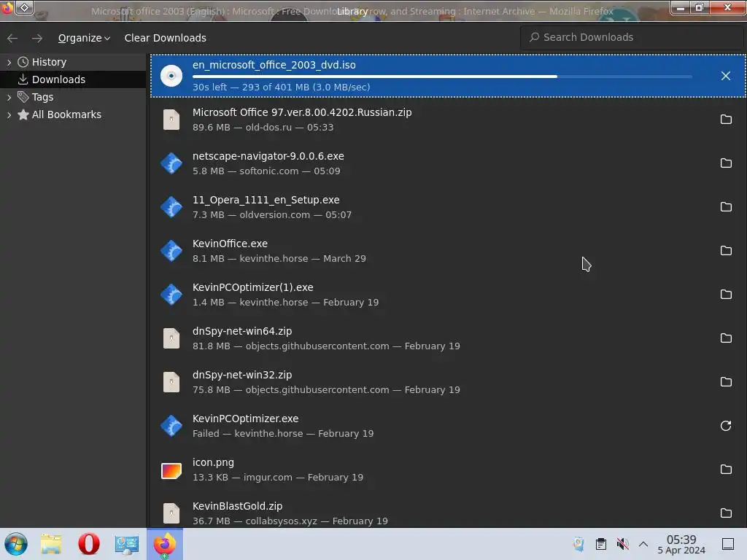Open the Firefox taskbar icon
Screen dimensions: 747x560
point(165,544)
